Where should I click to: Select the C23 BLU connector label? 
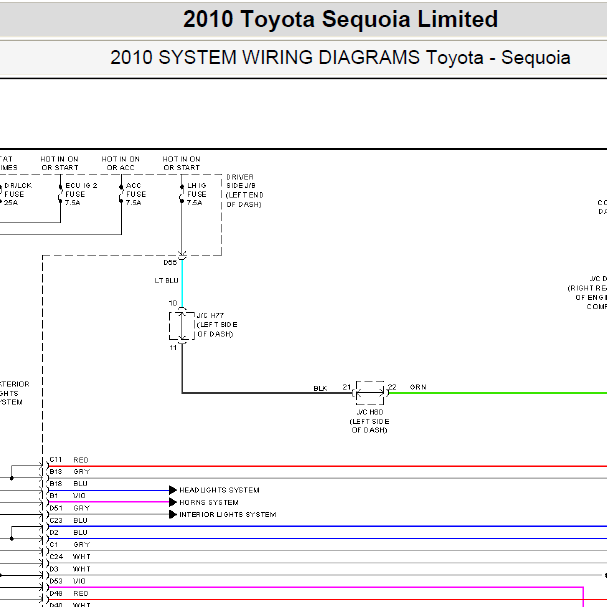coord(69,520)
